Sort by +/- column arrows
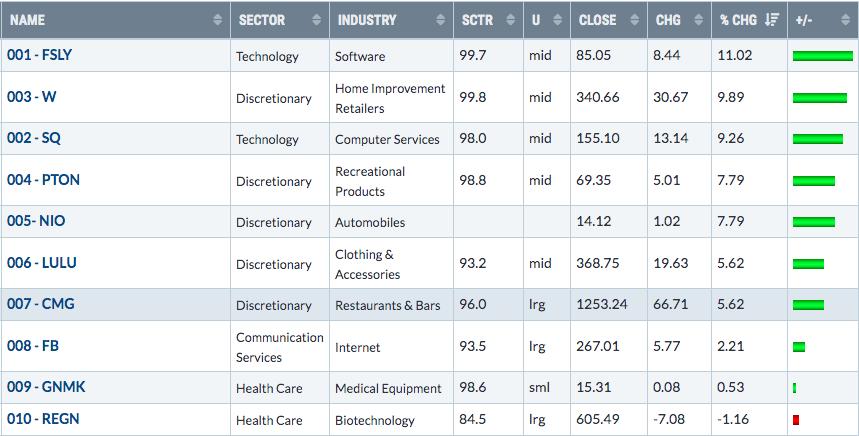This screenshot has height=436, width=859. pos(845,20)
